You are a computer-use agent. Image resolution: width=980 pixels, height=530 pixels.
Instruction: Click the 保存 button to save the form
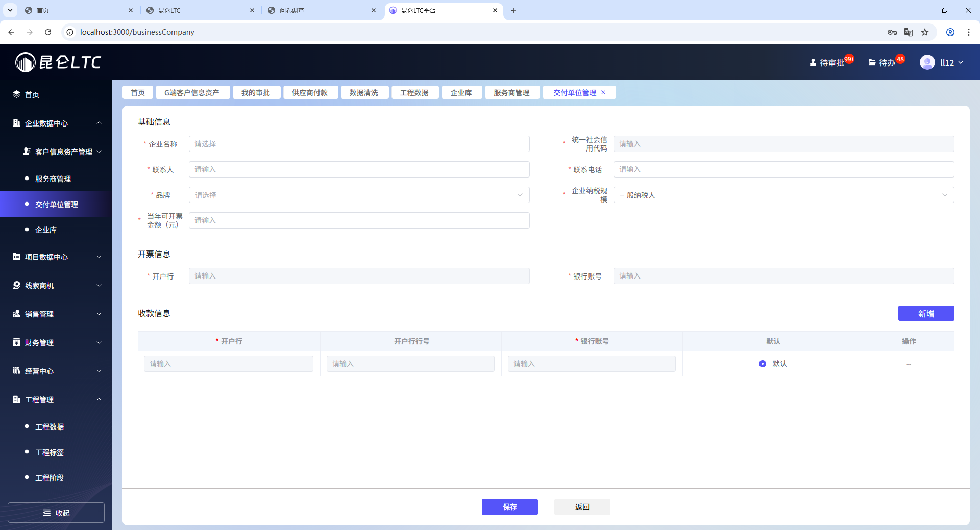click(509, 507)
